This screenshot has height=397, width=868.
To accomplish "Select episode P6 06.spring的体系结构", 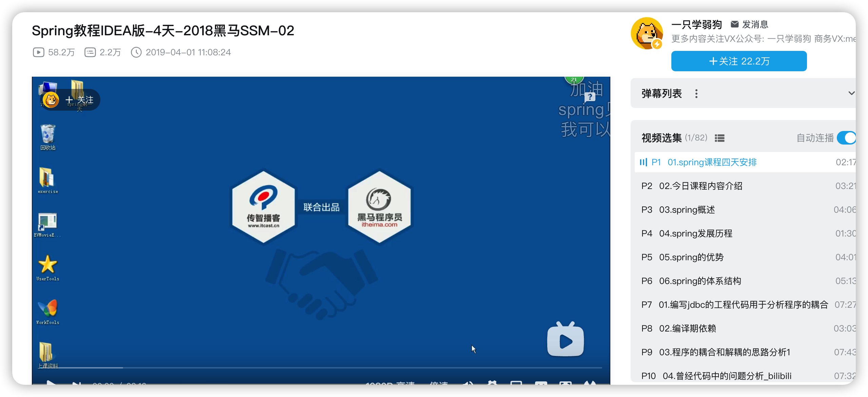I will point(745,281).
